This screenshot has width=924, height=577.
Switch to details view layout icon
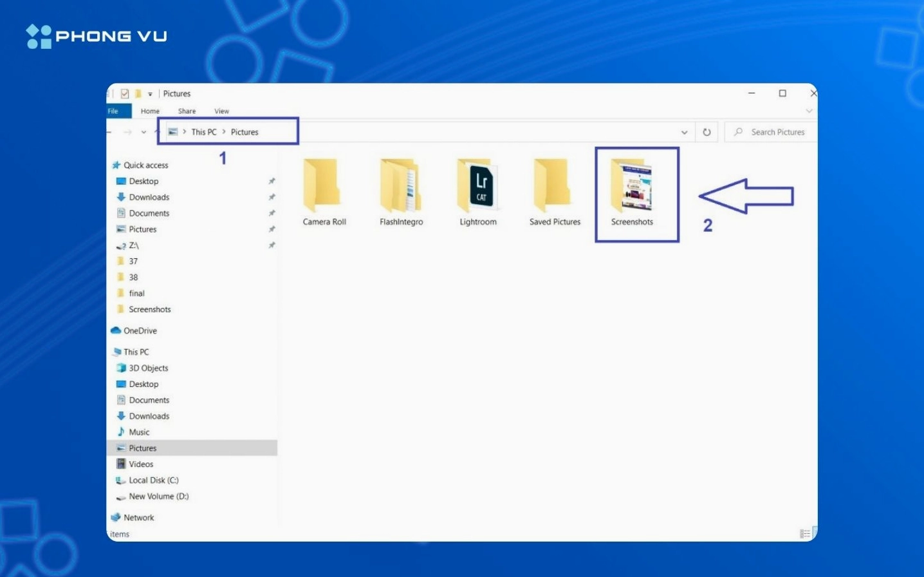(x=804, y=534)
